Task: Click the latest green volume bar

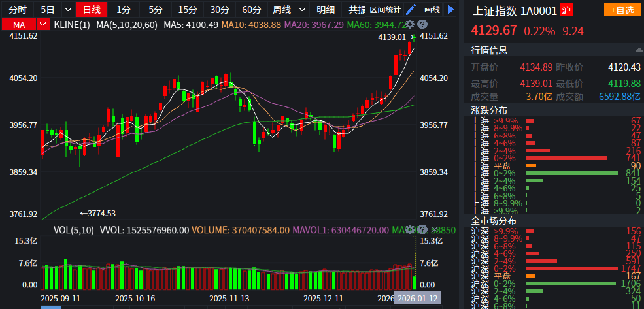Action: coord(415,282)
